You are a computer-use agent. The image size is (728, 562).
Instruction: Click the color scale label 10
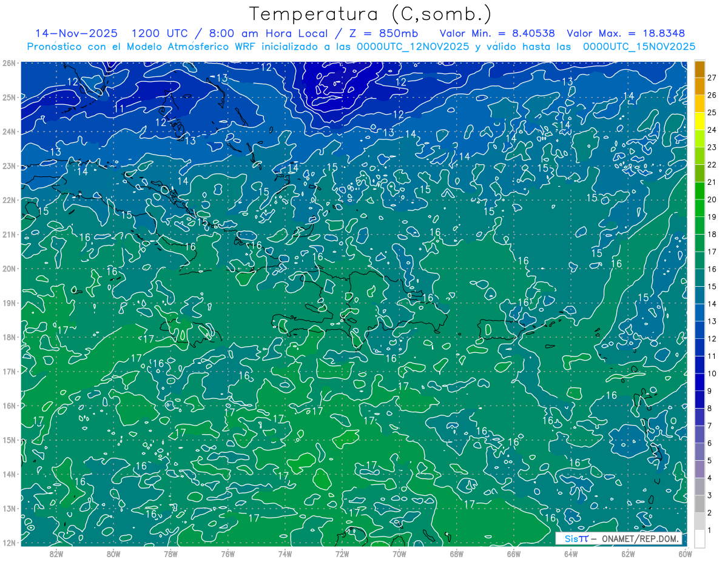click(x=712, y=373)
